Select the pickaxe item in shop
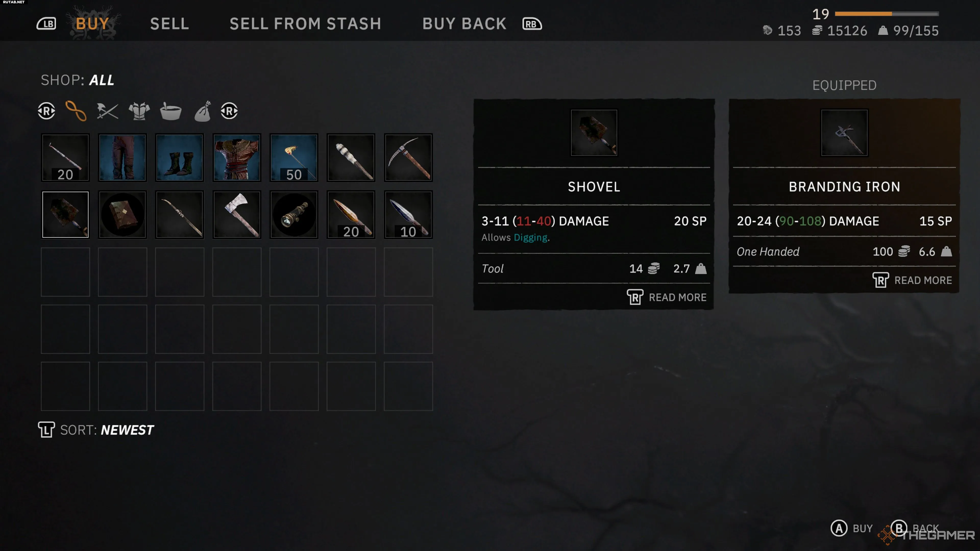The image size is (980, 551). point(408,158)
